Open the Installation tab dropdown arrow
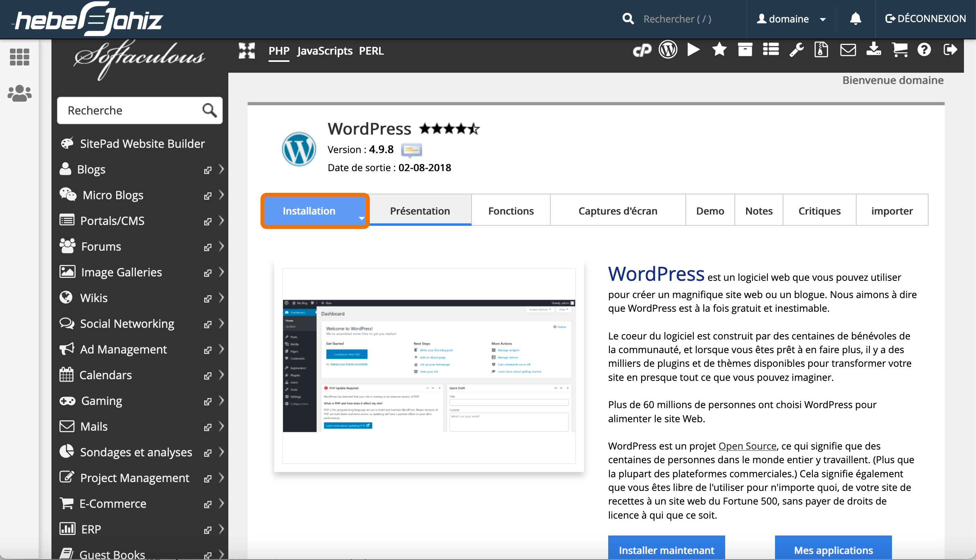Image resolution: width=976 pixels, height=560 pixels. [x=362, y=218]
